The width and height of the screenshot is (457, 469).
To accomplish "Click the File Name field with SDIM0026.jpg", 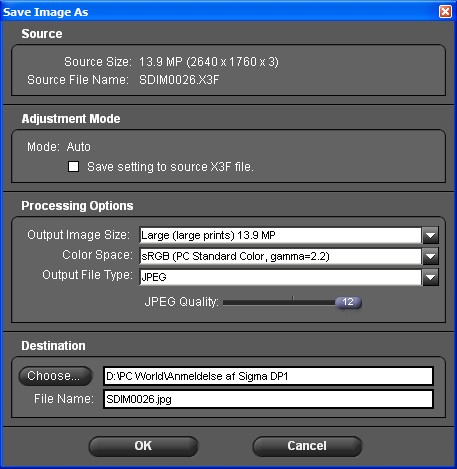I will [x=268, y=399].
